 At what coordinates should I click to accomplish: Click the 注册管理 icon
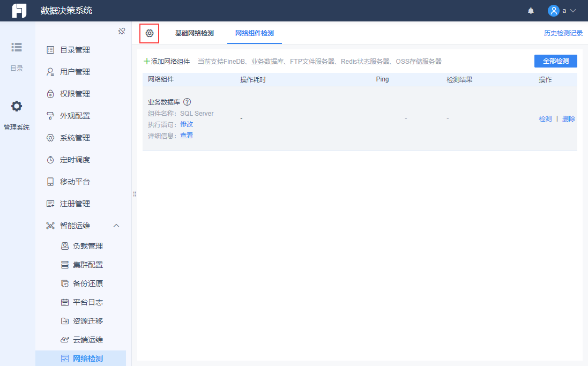click(x=50, y=204)
